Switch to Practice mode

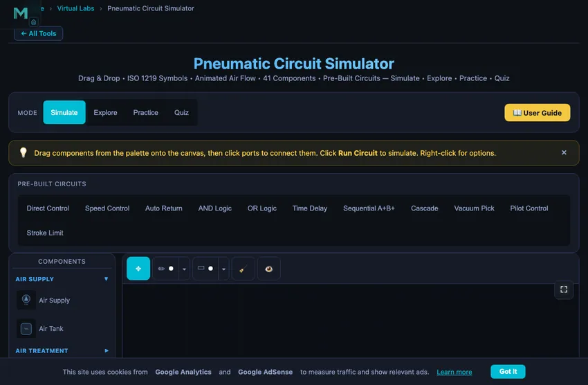point(145,113)
